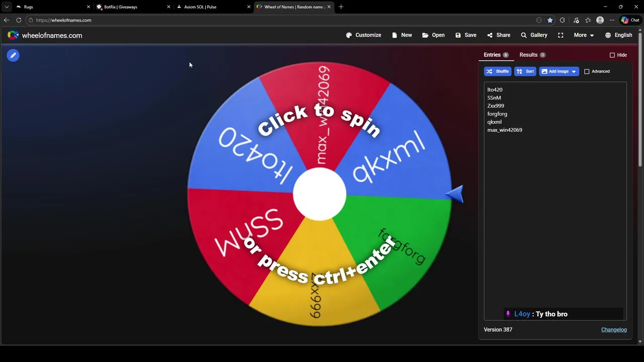This screenshot has height=362, width=644.
Task: Go back in browser history
Action: pyautogui.click(x=7, y=20)
